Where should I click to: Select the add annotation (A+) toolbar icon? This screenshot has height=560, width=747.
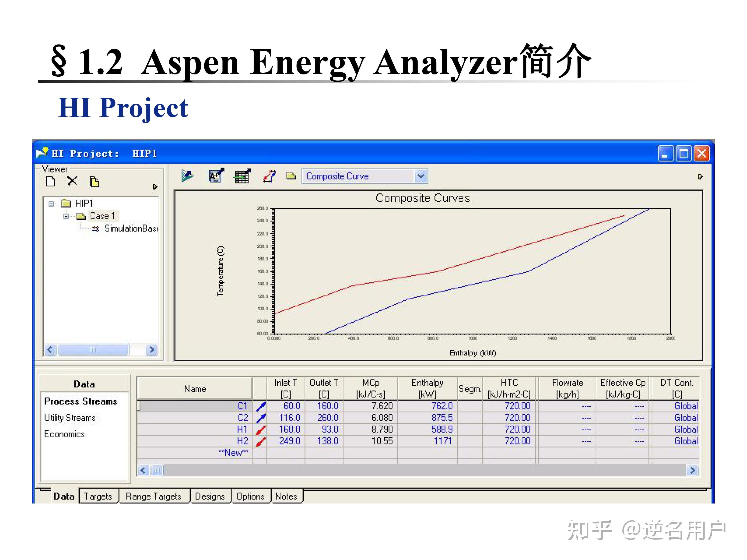(x=215, y=176)
